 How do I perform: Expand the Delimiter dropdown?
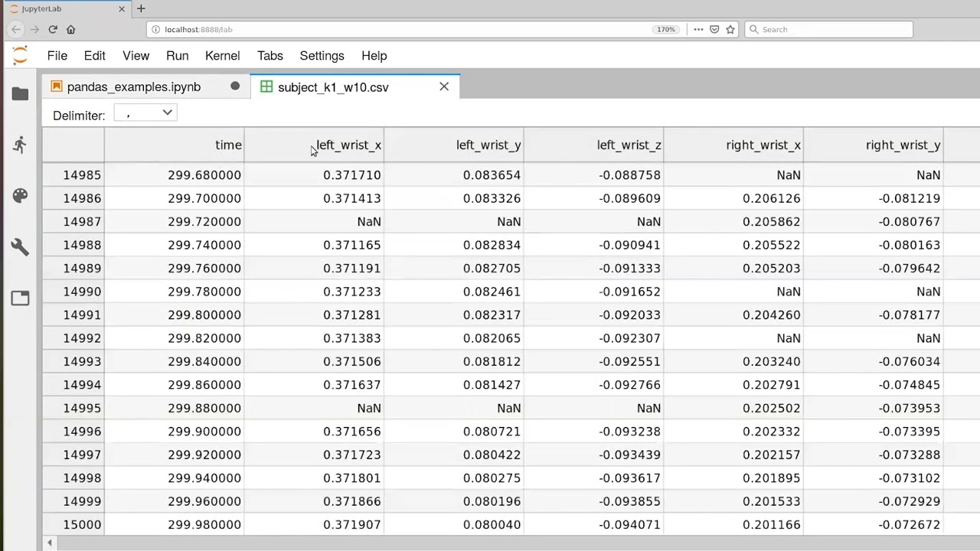point(145,113)
